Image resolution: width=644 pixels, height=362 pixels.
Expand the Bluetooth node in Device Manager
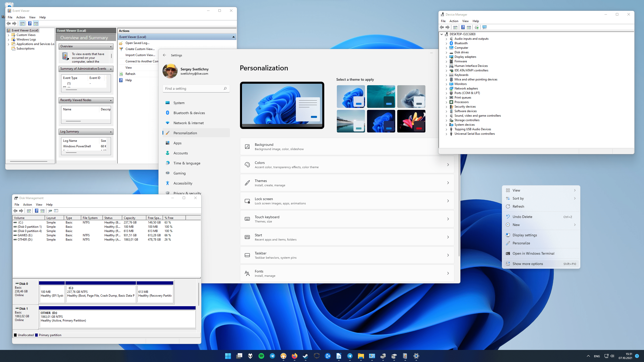click(x=447, y=43)
